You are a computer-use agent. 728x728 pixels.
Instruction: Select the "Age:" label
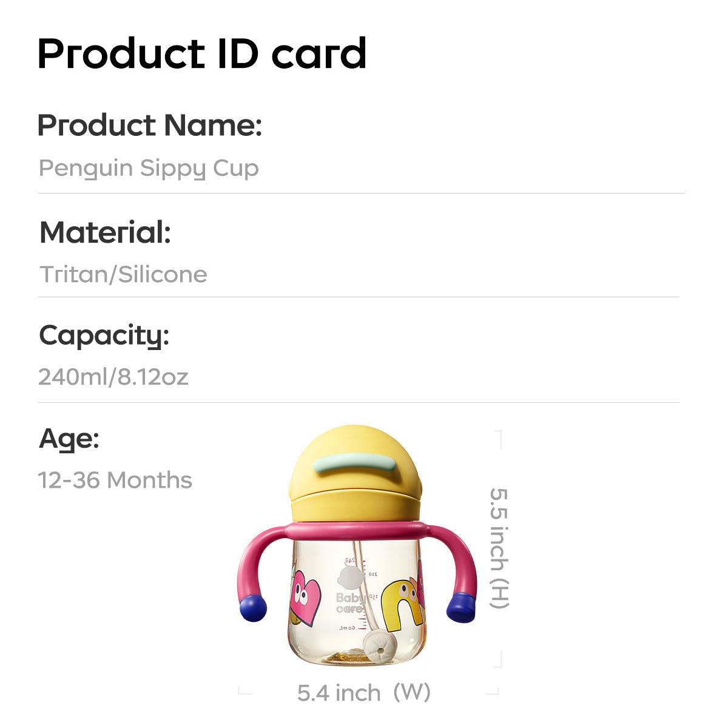pos(69,438)
